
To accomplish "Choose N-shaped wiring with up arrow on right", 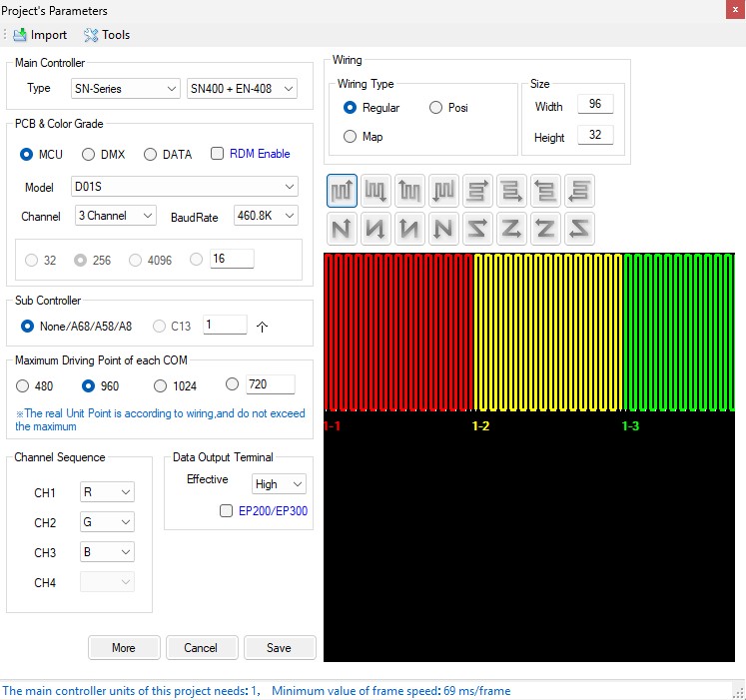I will coord(342,229).
